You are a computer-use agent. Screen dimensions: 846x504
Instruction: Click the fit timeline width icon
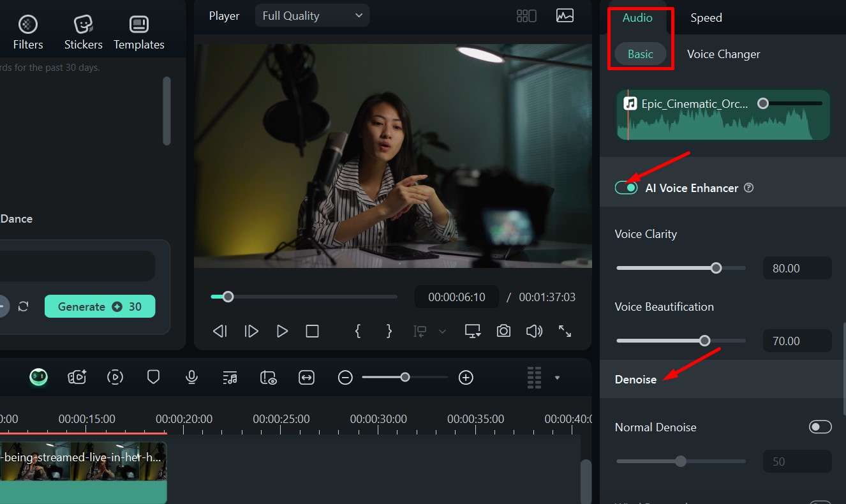click(306, 378)
